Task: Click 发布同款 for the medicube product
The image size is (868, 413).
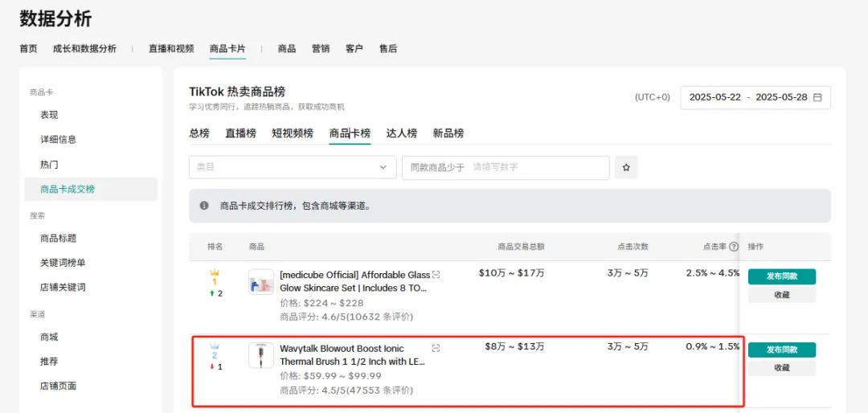Action: 782,276
